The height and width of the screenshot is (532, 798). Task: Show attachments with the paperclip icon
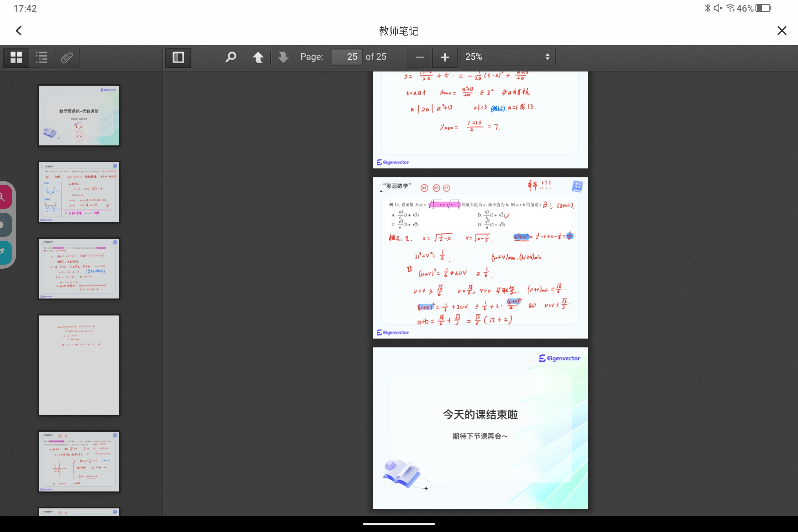pos(67,57)
